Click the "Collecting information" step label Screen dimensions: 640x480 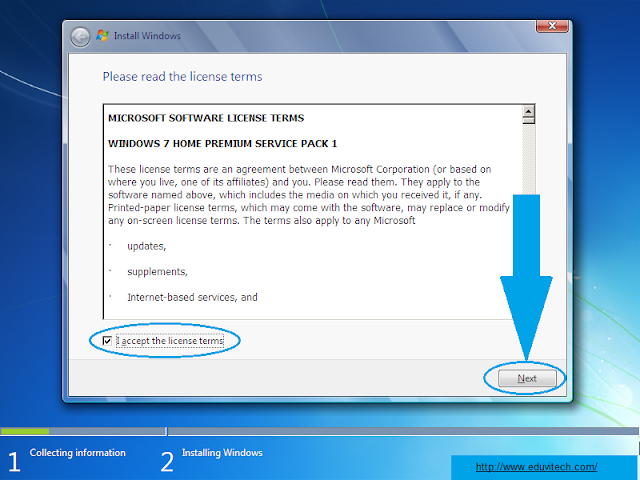tap(78, 453)
